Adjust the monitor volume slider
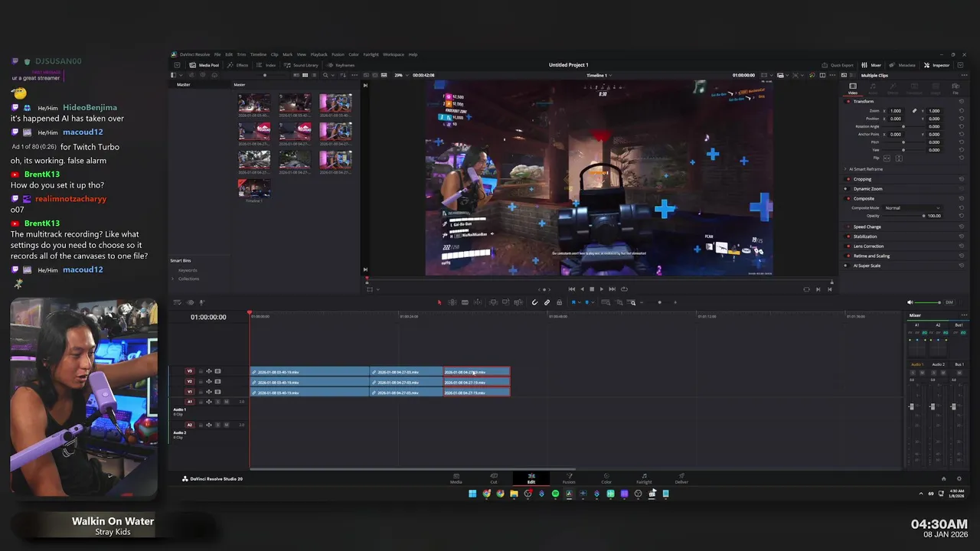The width and height of the screenshot is (980, 551). tap(928, 302)
